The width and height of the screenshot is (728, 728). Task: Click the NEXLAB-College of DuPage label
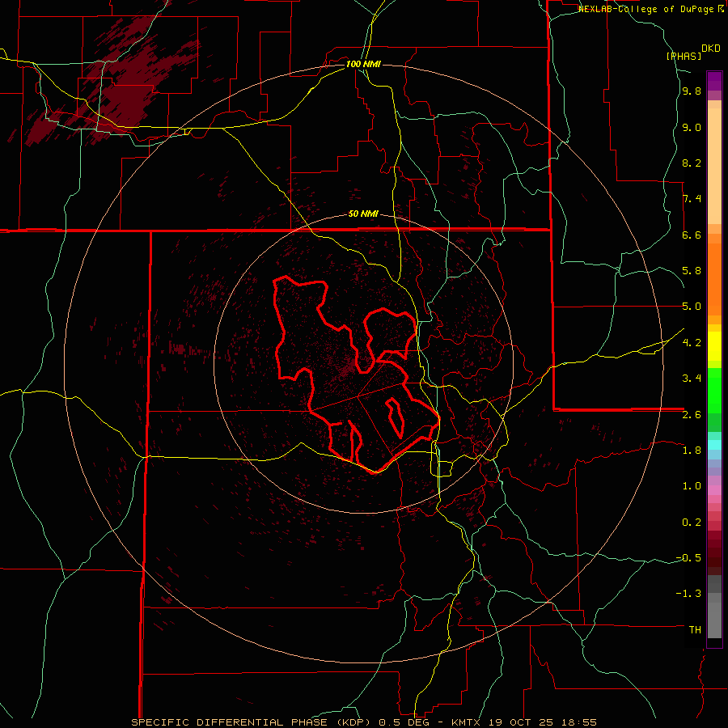pyautogui.click(x=647, y=9)
